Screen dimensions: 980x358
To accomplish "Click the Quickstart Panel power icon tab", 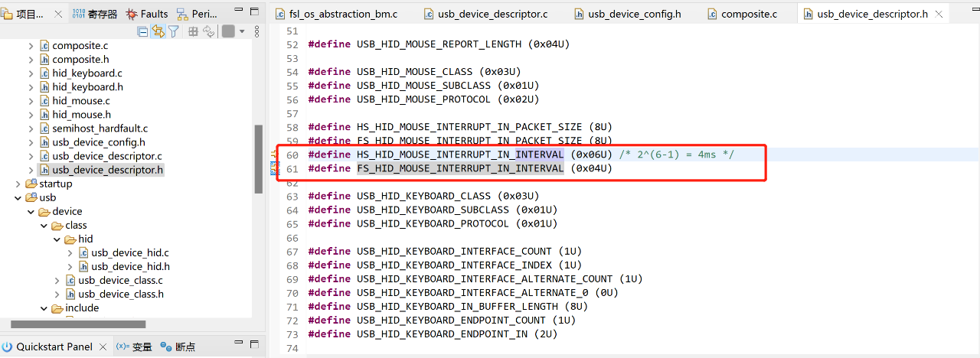I will click(8, 347).
